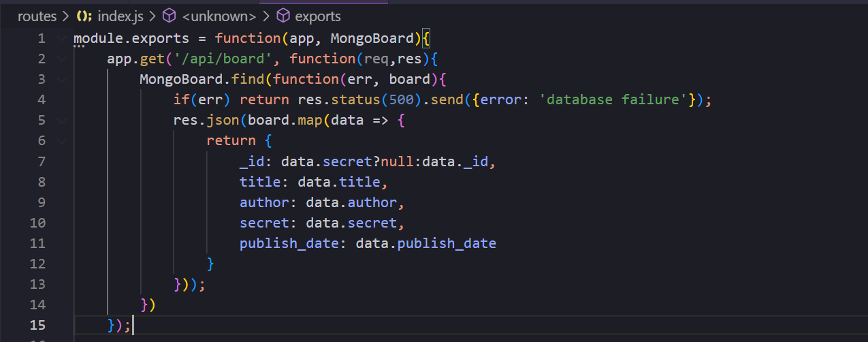The width and height of the screenshot is (868, 342).
Task: Collapse the module.exports function on line 1
Action: pyautogui.click(x=63, y=38)
